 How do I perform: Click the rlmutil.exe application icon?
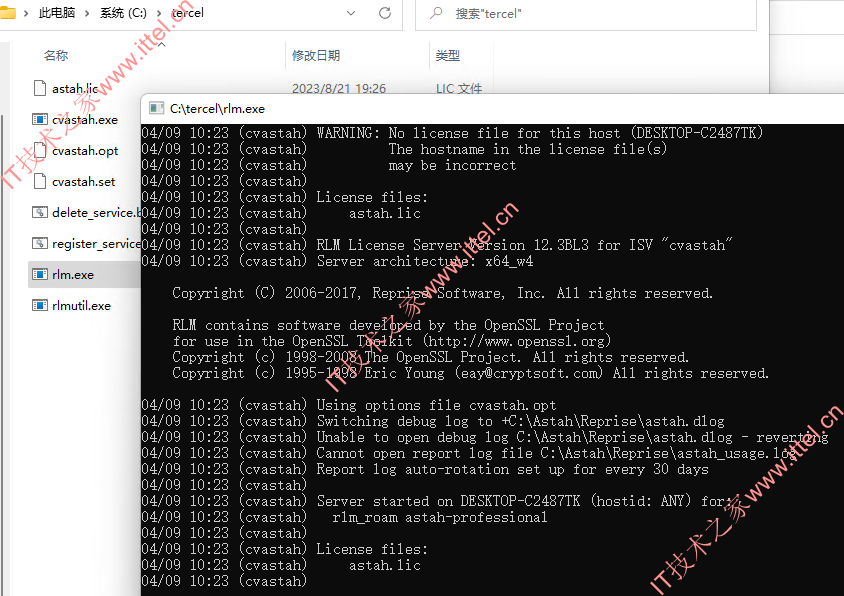[x=40, y=305]
